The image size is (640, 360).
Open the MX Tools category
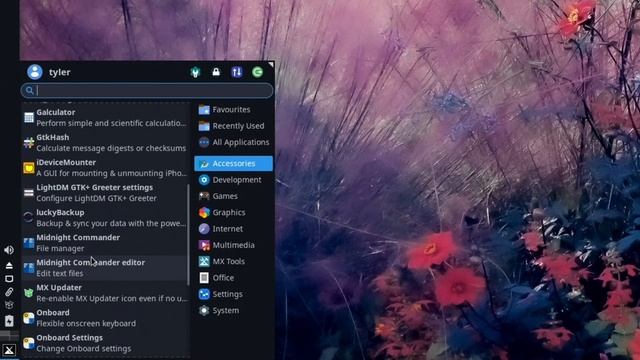tap(233, 261)
